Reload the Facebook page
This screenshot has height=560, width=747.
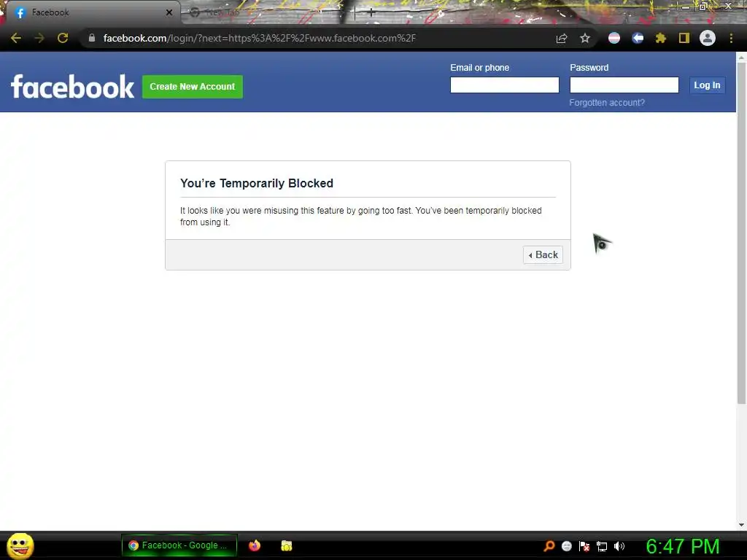[63, 38]
